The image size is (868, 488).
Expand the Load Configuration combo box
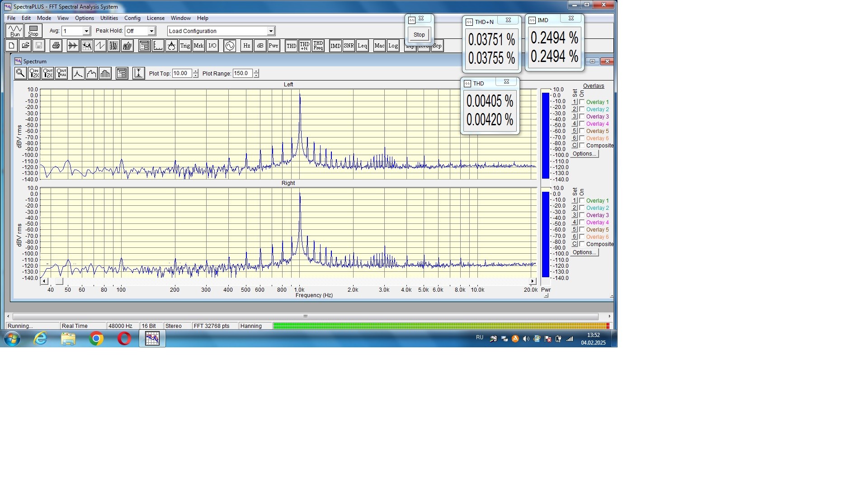click(271, 31)
